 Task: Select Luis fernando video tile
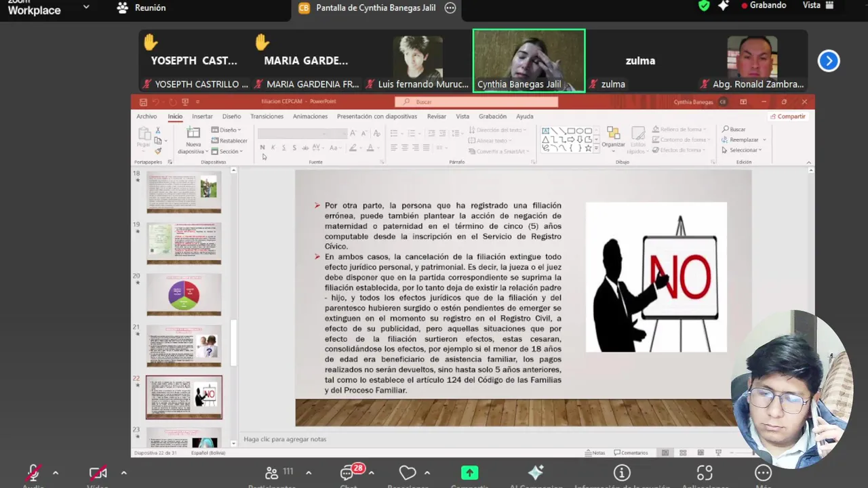[418, 60]
